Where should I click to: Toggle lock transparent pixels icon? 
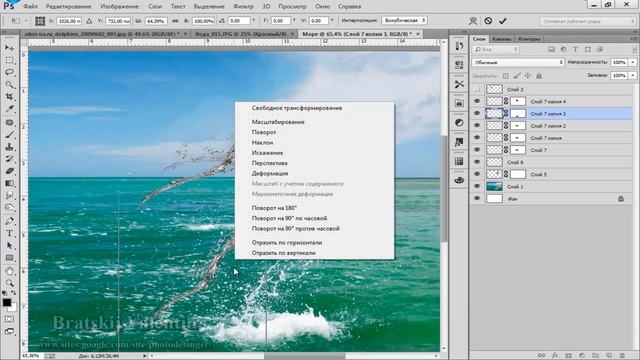(x=506, y=76)
